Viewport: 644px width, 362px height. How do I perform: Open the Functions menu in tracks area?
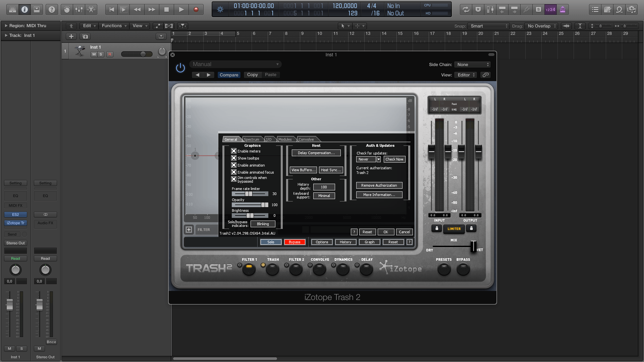click(114, 26)
